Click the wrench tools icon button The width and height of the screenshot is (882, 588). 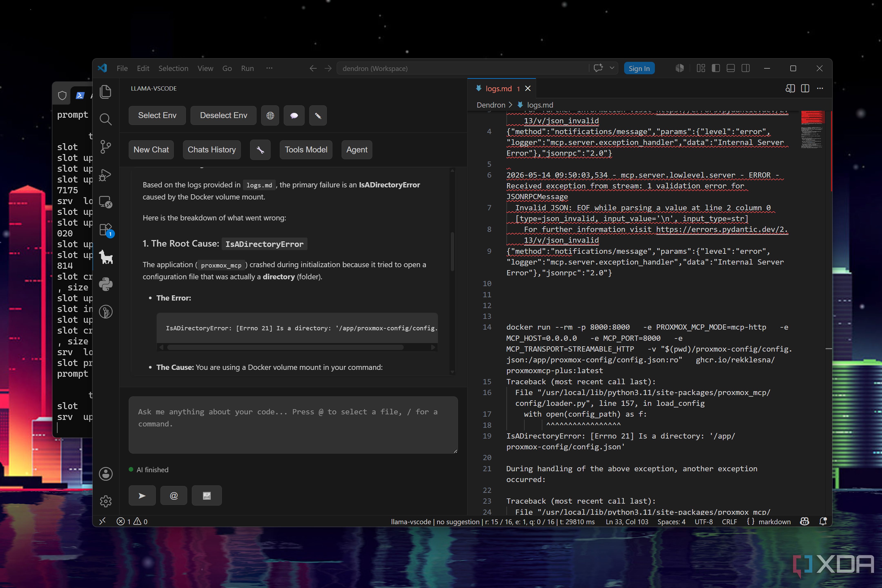coord(260,150)
